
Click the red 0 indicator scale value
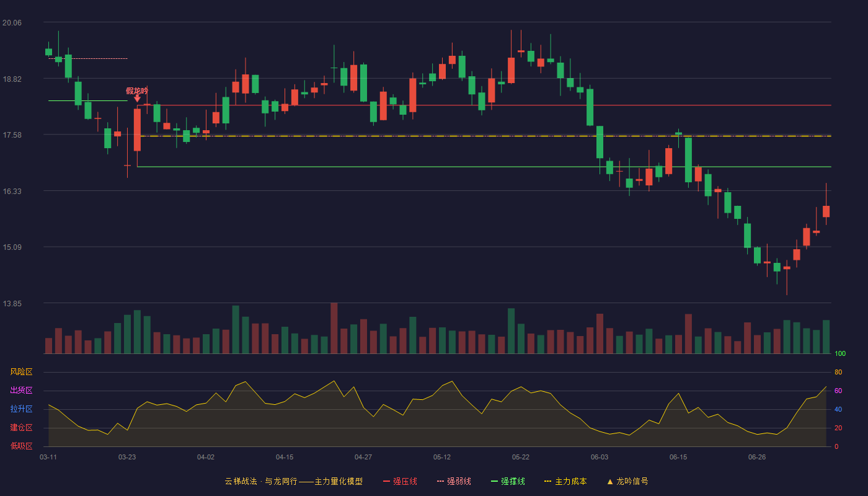click(x=836, y=446)
